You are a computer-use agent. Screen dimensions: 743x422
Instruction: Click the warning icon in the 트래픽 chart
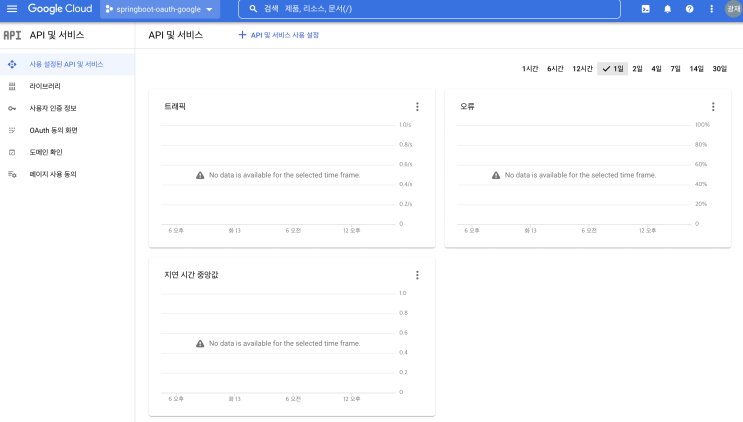(x=200, y=175)
